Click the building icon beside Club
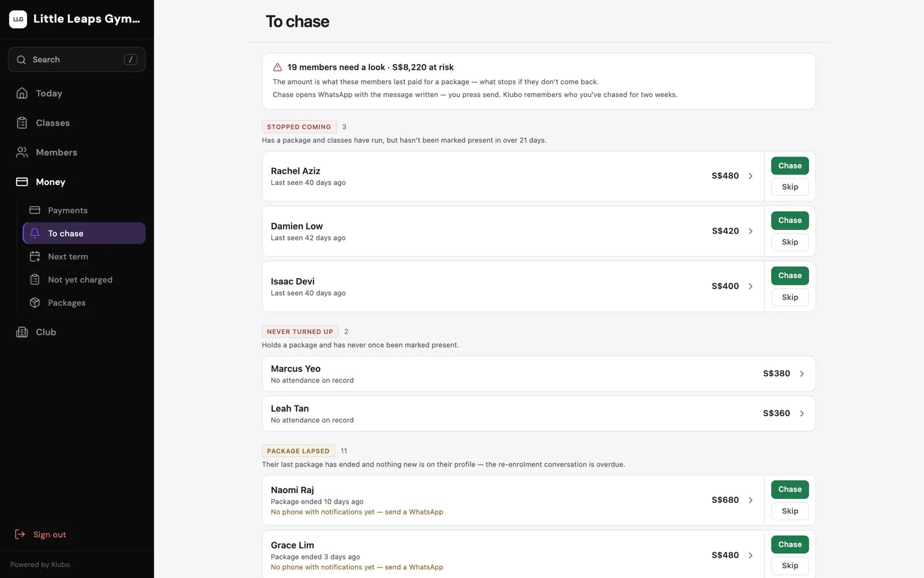Screen dimensions: 924x578 tap(22, 332)
